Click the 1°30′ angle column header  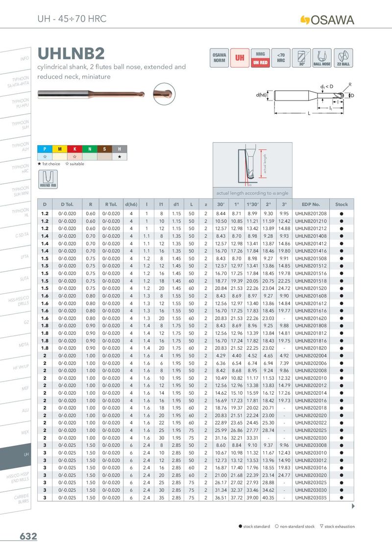click(x=253, y=204)
